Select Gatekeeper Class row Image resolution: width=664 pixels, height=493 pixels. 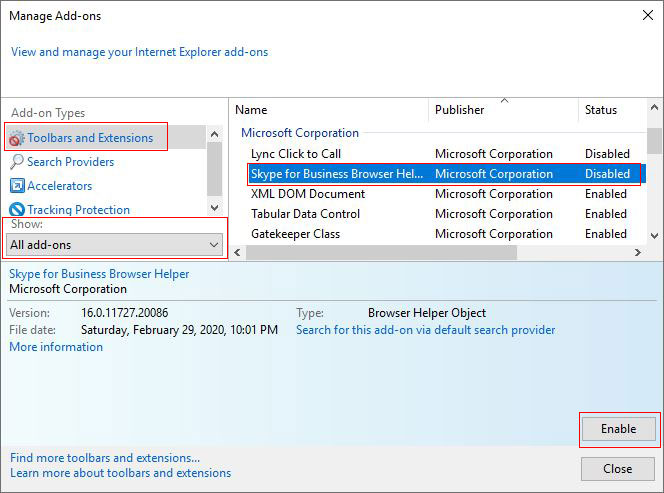point(447,234)
